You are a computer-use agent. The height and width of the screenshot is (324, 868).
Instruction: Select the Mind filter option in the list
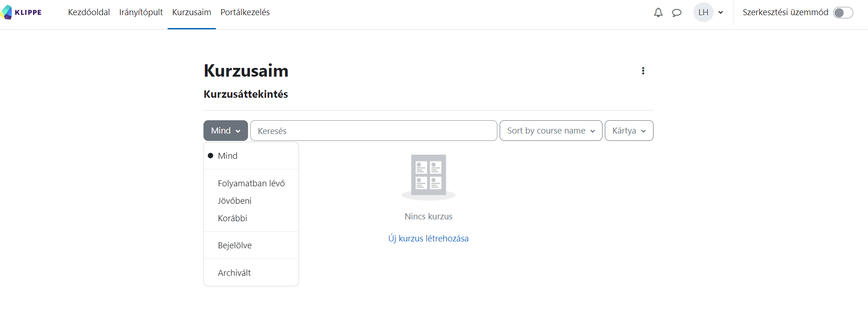228,156
